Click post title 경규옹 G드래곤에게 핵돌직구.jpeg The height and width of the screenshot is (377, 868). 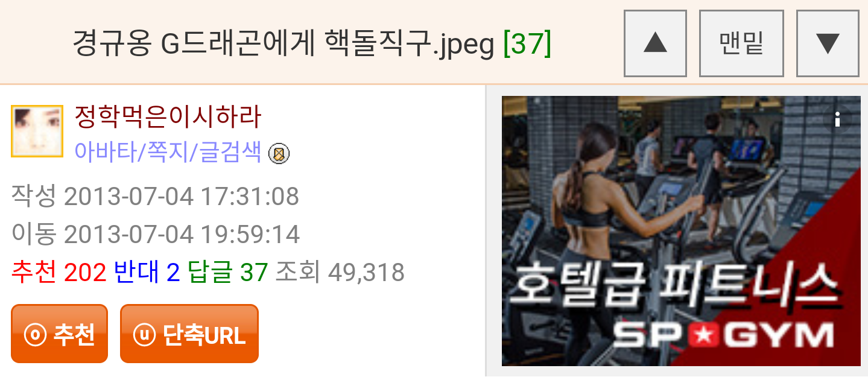[284, 43]
